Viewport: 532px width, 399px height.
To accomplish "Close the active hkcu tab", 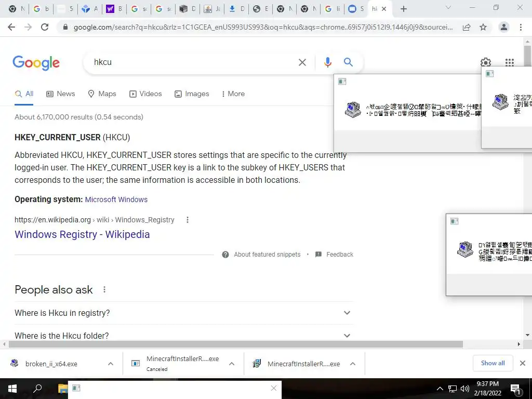I will 384,9.
